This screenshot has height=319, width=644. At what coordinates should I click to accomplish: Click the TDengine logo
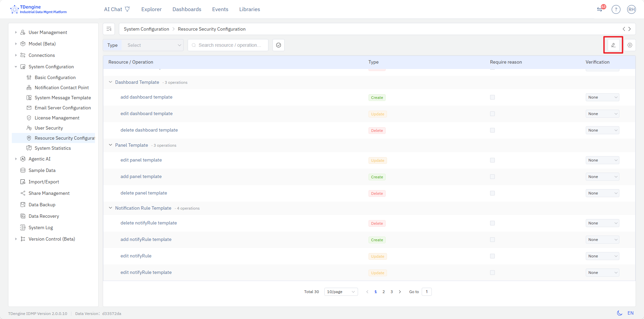point(38,9)
